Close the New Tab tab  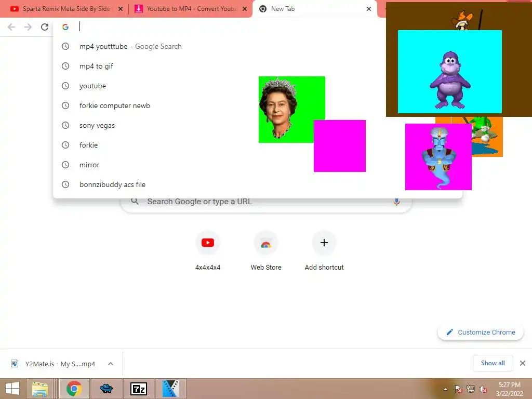pyautogui.click(x=369, y=9)
